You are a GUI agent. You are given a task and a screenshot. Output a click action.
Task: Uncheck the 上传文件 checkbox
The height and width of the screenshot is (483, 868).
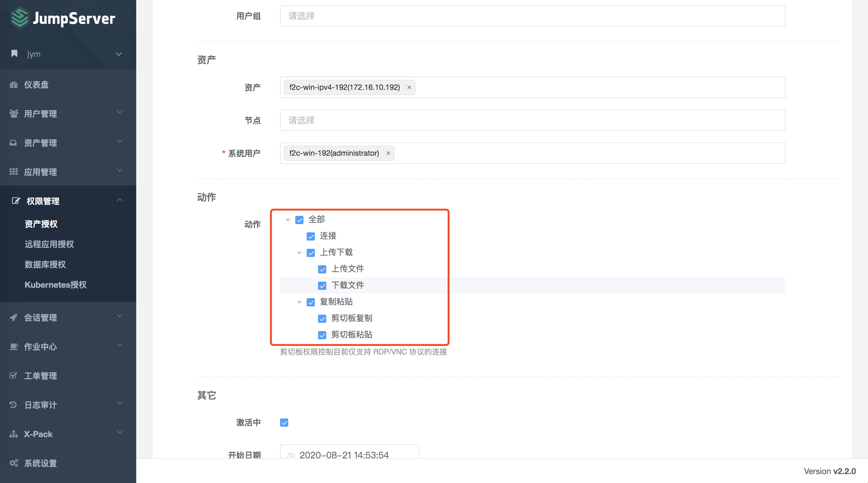tap(322, 270)
